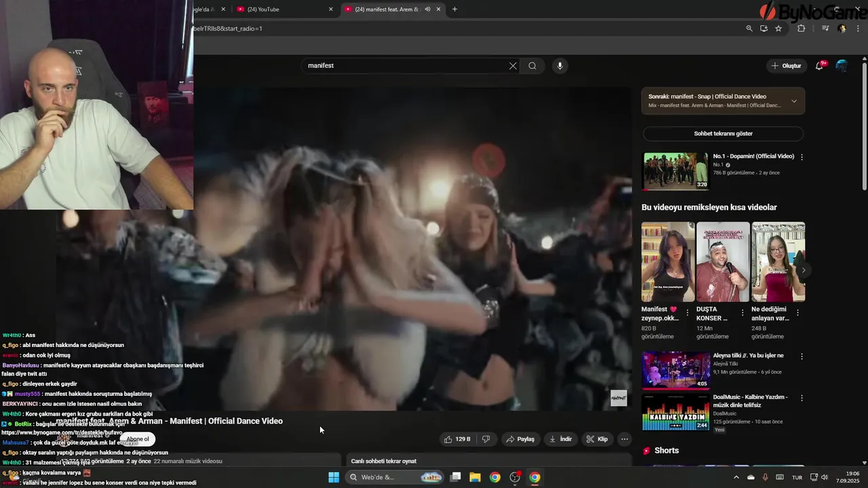
Task: Open options for 'Ne dediğimi anlayan' short
Action: 797,313
